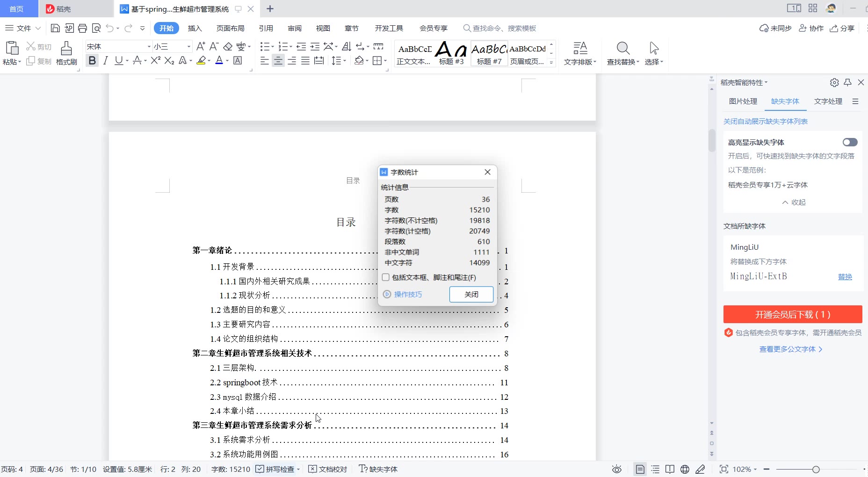Open the Review ribbon tab
Viewport: 868px width, 477px height.
[295, 28]
